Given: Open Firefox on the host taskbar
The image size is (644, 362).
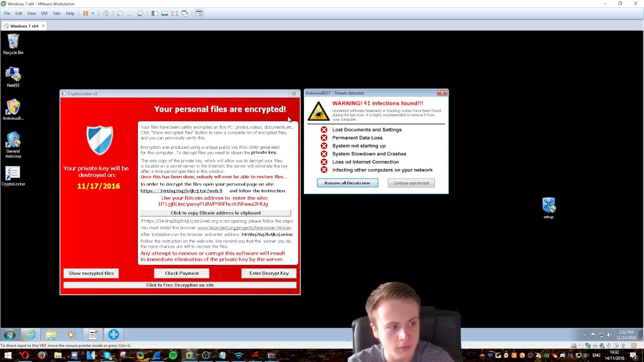Looking at the screenshot, I should (x=41, y=355).
